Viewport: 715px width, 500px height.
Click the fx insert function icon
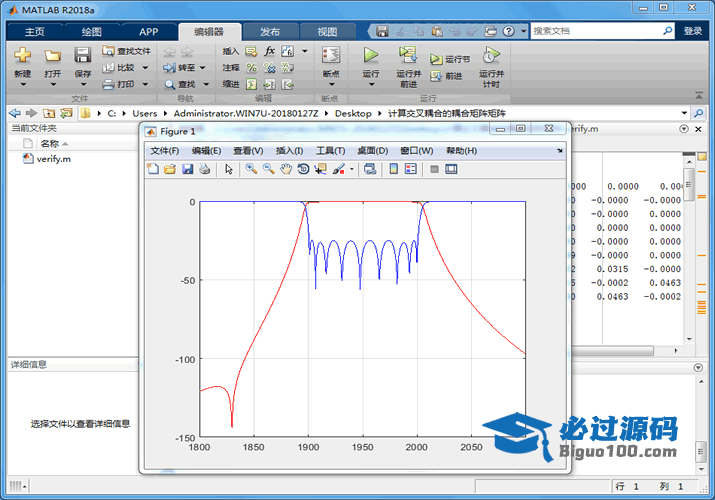pos(269,51)
